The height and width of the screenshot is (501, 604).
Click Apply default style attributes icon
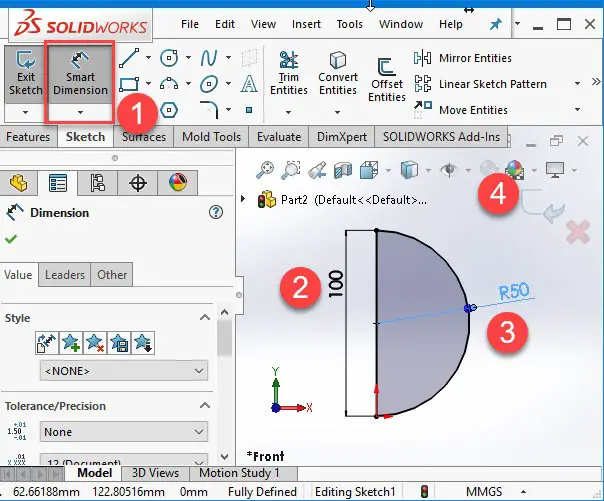tap(47, 343)
